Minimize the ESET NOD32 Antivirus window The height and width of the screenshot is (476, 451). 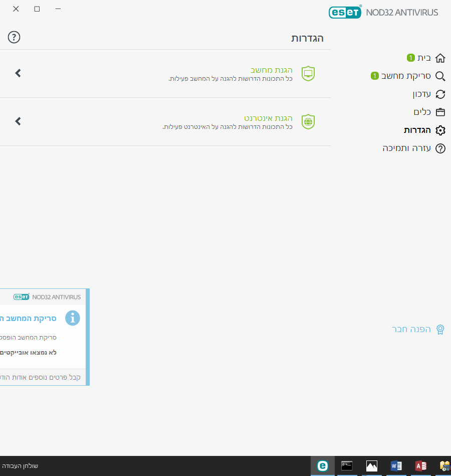click(58, 9)
